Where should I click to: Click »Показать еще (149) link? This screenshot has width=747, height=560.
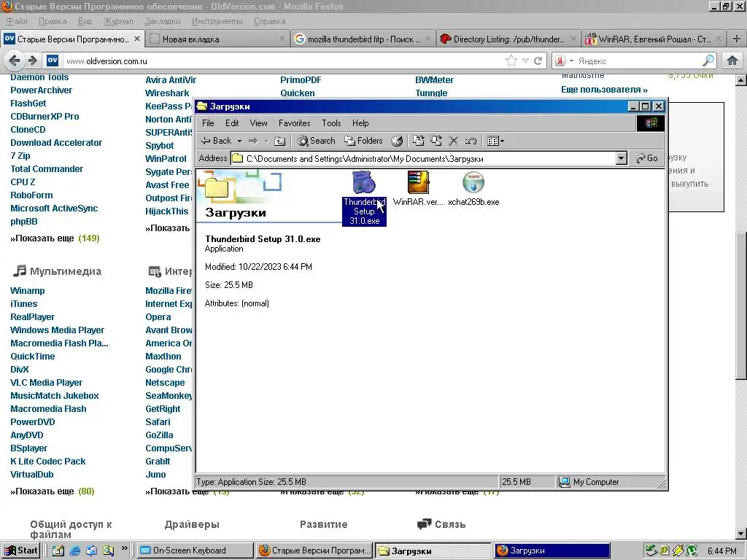[x=55, y=238]
